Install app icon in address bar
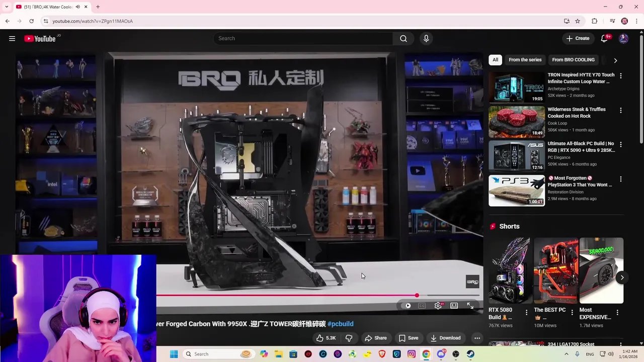Viewport: 644px width, 362px height. pos(567,21)
